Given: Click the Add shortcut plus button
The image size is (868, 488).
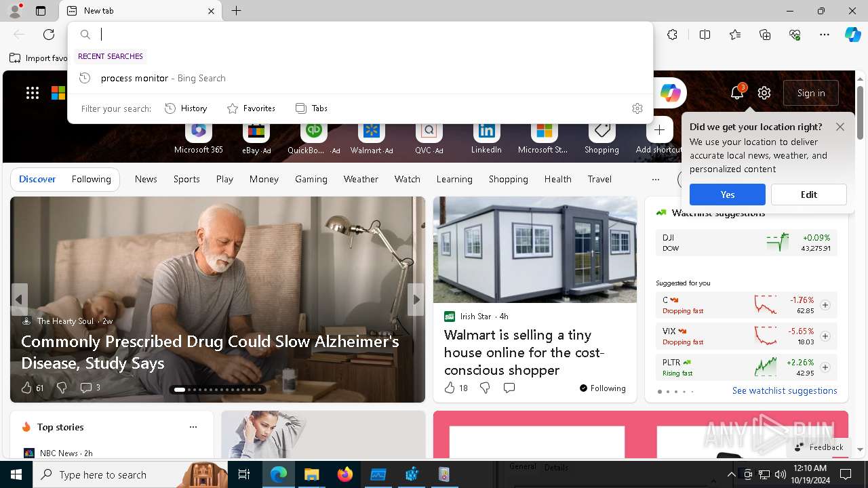Looking at the screenshot, I should 659,130.
